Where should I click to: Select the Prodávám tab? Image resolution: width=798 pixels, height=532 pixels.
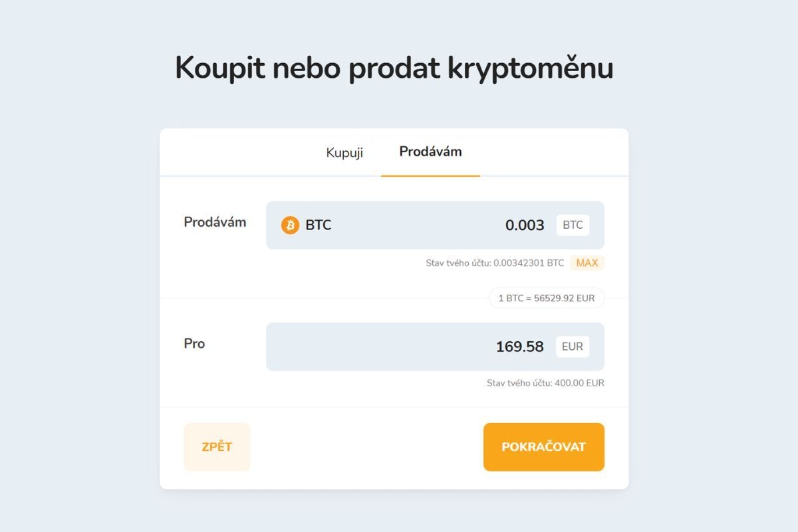[430, 152]
